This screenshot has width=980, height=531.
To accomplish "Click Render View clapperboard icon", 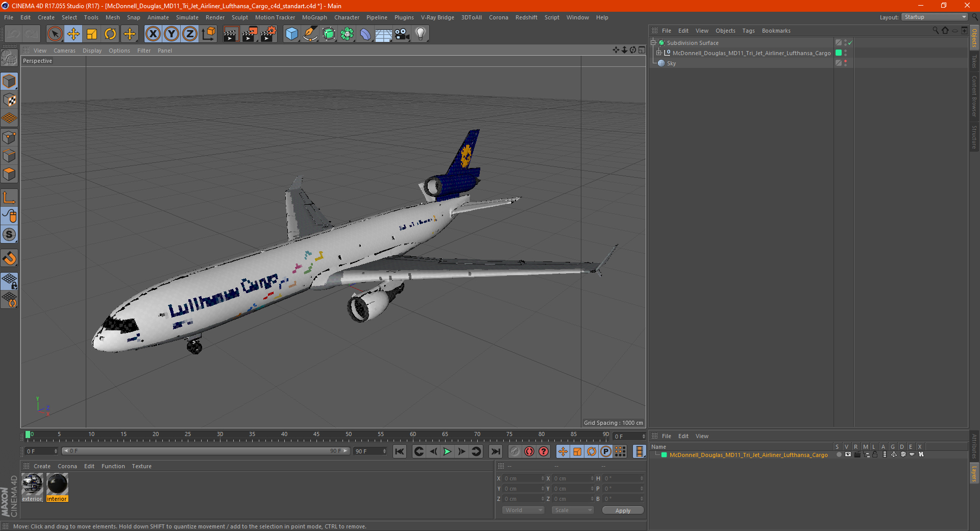I will (x=231, y=34).
